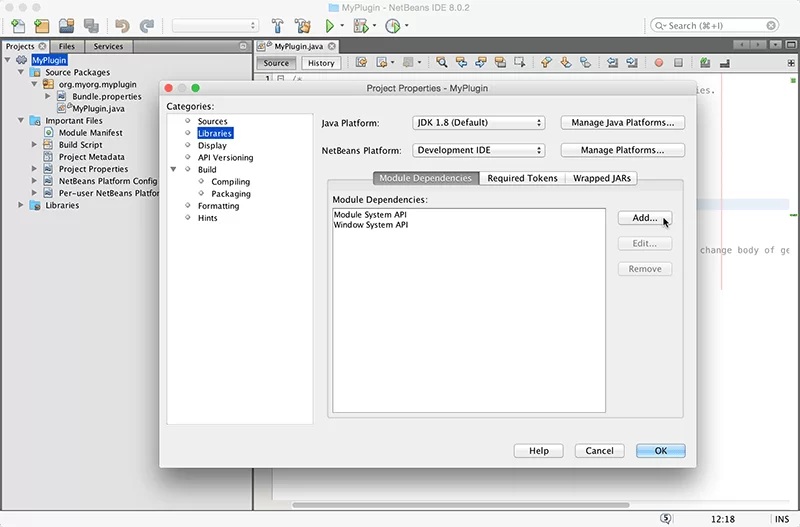Click the Clean and Build icon
The width and height of the screenshot is (800, 527).
pyautogui.click(x=303, y=26)
